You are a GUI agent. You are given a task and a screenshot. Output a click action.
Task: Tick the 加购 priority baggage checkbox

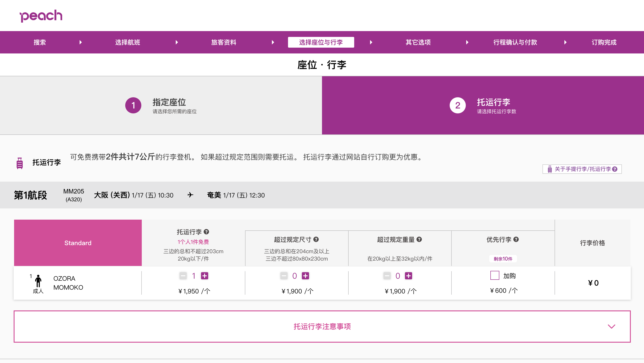click(494, 275)
